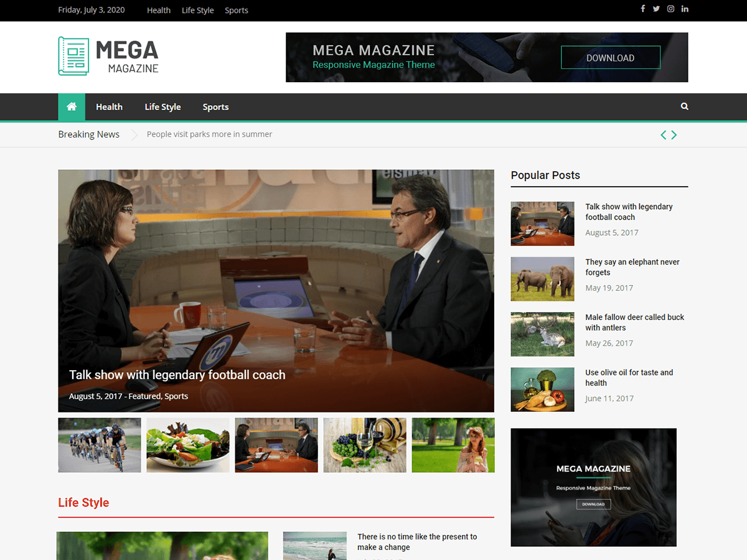
Task: Open the cycling race thumbnail
Action: (x=99, y=445)
